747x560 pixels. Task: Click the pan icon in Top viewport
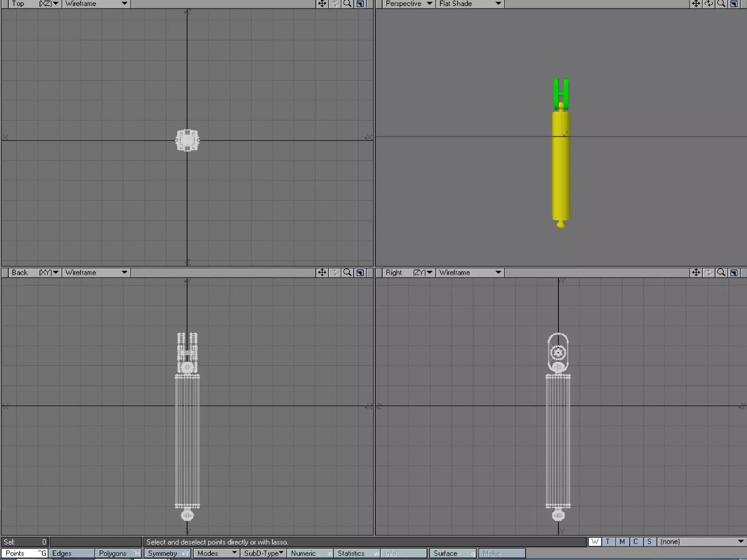coord(322,4)
